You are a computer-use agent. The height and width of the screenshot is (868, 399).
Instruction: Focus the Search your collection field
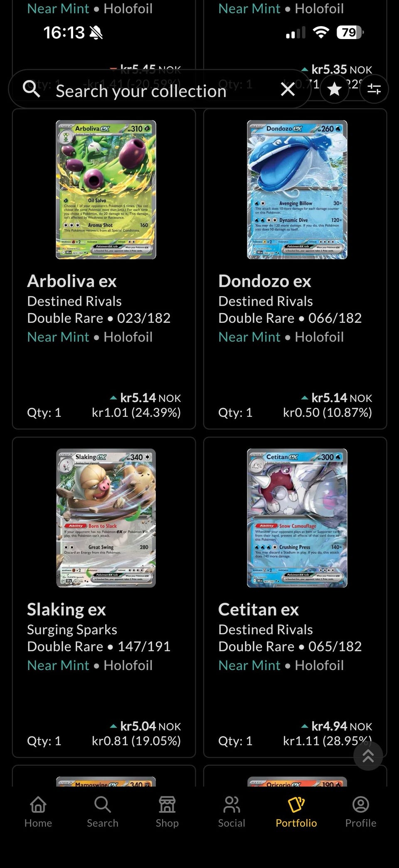pos(160,89)
